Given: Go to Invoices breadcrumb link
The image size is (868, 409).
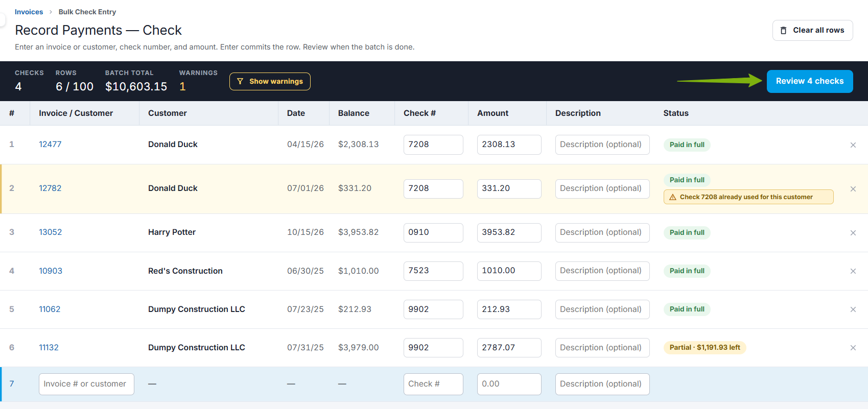Looking at the screenshot, I should click(x=29, y=12).
